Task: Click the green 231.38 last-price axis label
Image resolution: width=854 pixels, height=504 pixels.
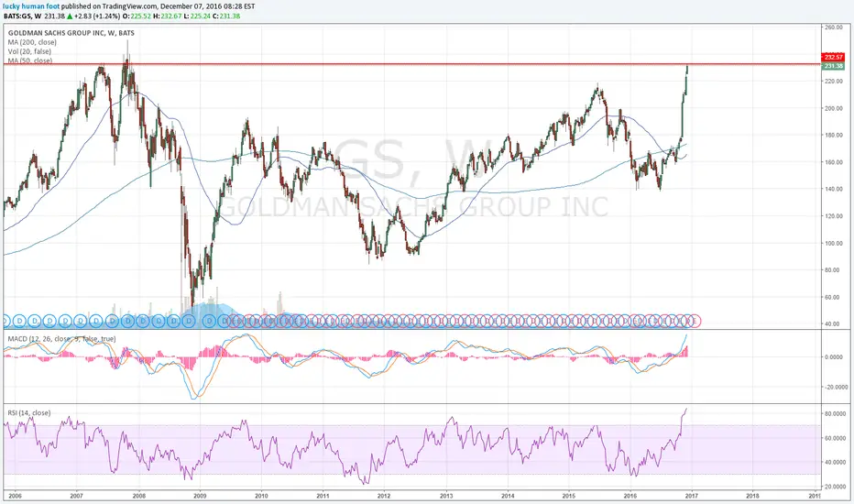Action: pyautogui.click(x=833, y=66)
